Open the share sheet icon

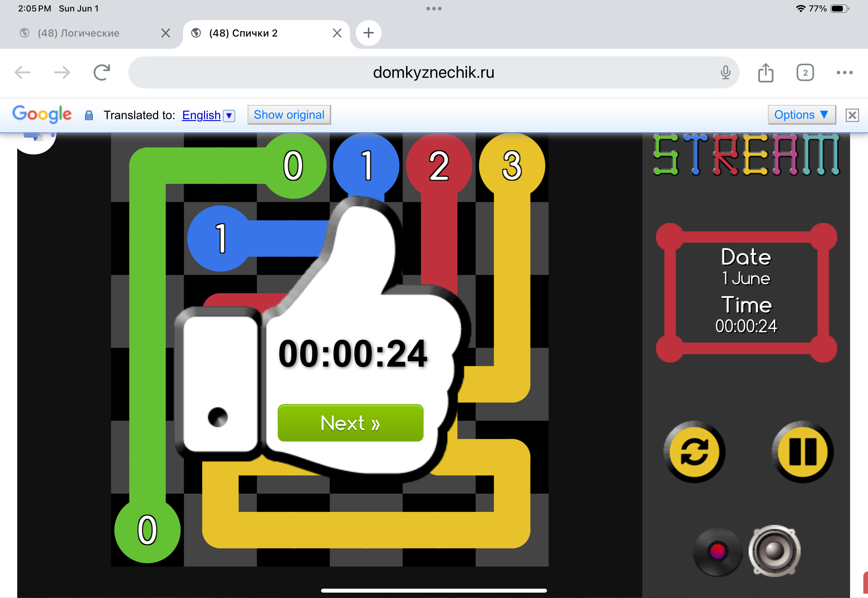coord(766,72)
